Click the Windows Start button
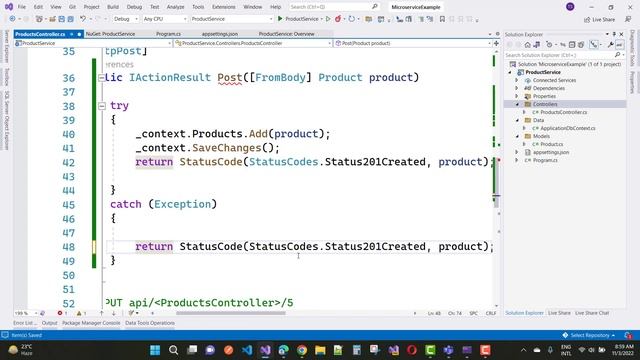640x360 pixels. tap(155, 350)
